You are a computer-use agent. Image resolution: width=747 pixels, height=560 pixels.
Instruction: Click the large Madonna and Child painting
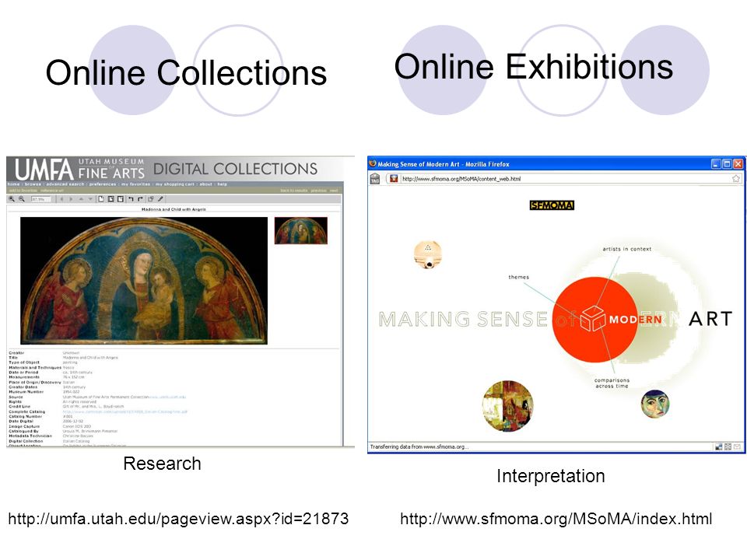pyautogui.click(x=144, y=281)
